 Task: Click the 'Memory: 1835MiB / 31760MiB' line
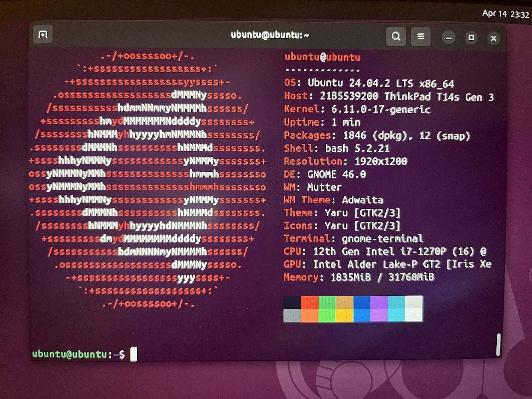pos(359,277)
